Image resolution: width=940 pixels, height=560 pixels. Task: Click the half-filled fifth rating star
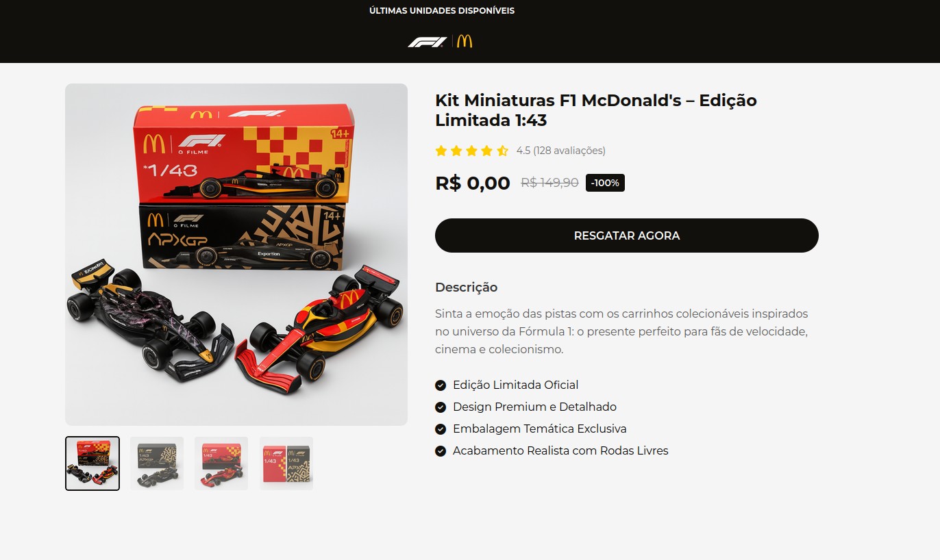pyautogui.click(x=502, y=151)
